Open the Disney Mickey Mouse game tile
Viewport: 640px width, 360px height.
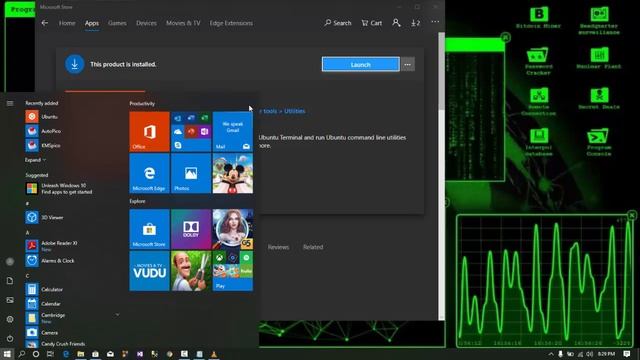233,173
